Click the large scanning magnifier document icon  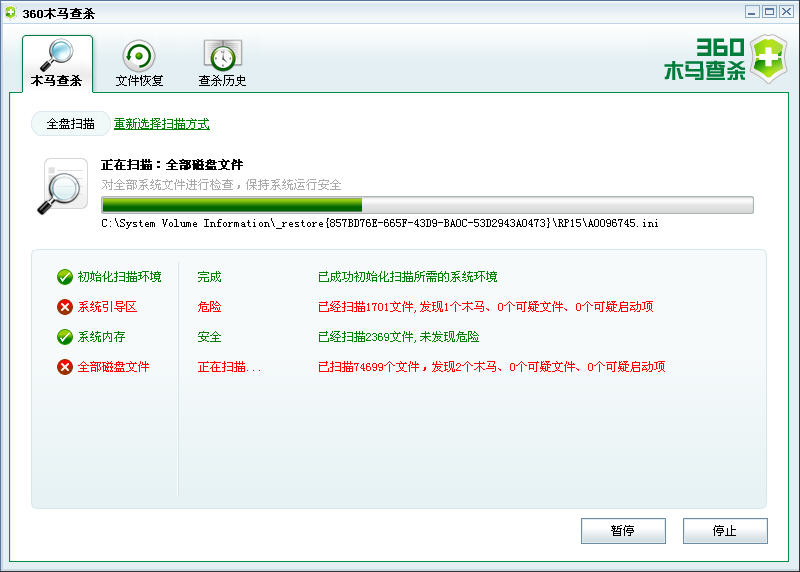63,187
